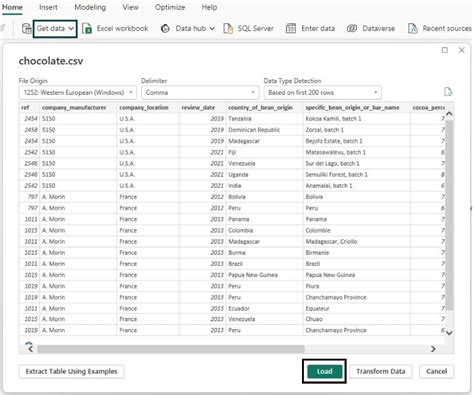Click the Recent sources icon

[413, 29]
